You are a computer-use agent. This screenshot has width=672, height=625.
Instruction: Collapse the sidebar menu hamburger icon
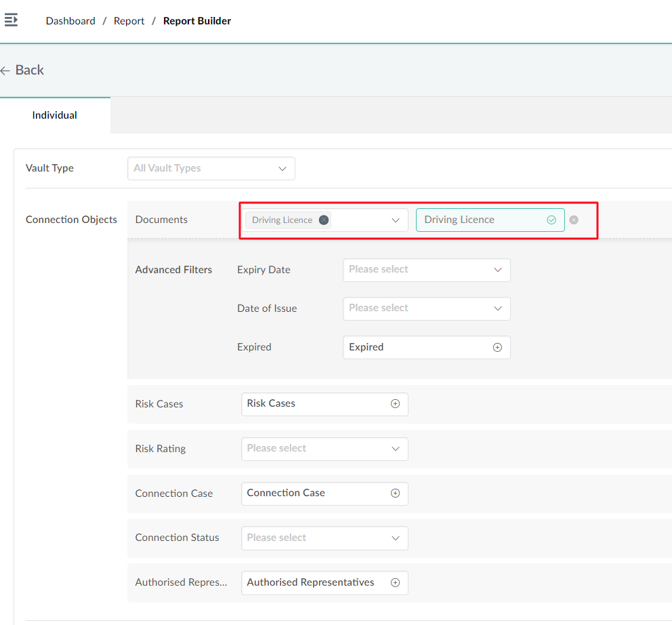click(11, 20)
